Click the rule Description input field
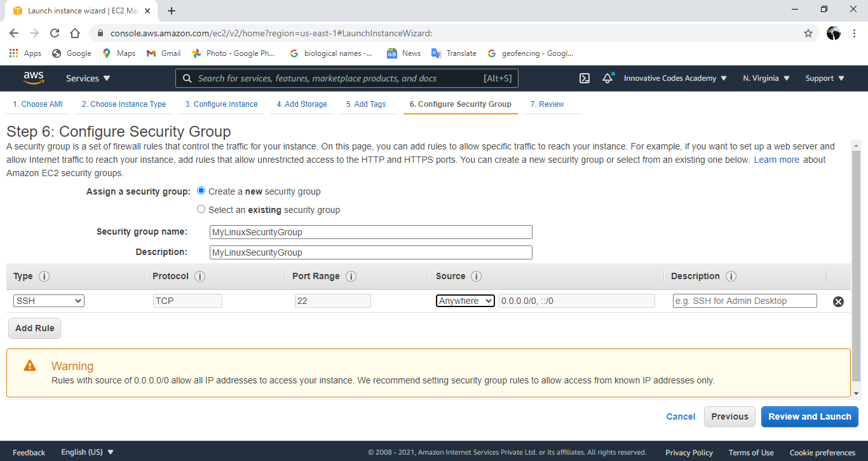Image resolution: width=868 pixels, height=461 pixels. [744, 300]
